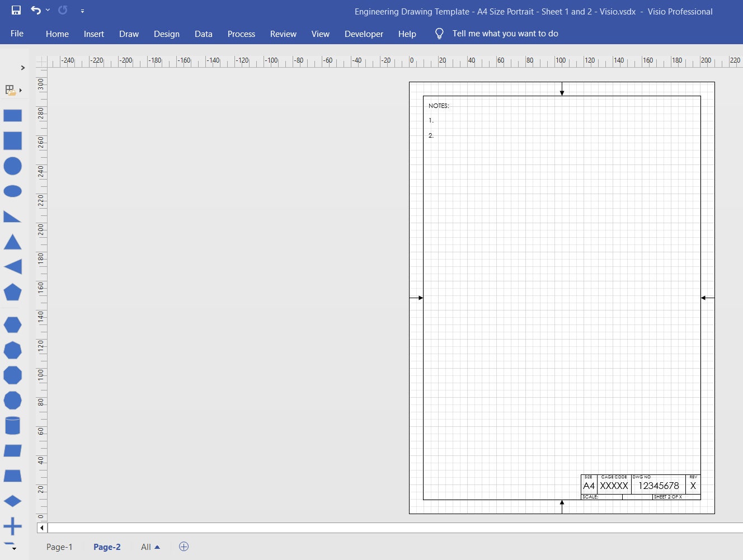This screenshot has height=560, width=743.
Task: Click the Save icon in Quick Access Toolbar
Action: [15, 10]
